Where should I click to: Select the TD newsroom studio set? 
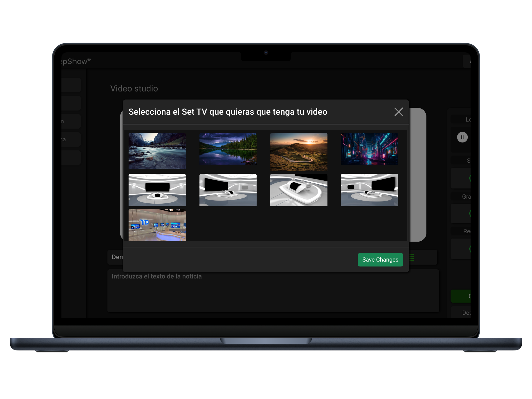click(157, 225)
